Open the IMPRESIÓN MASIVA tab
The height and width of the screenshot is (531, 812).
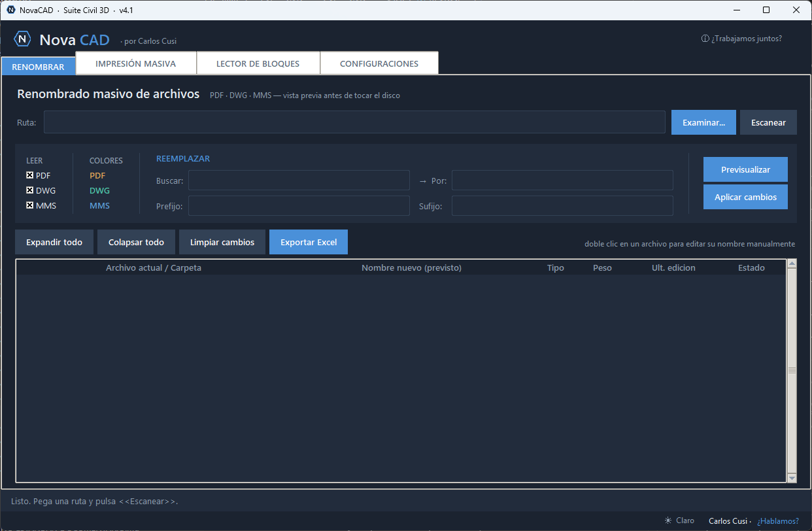(136, 63)
